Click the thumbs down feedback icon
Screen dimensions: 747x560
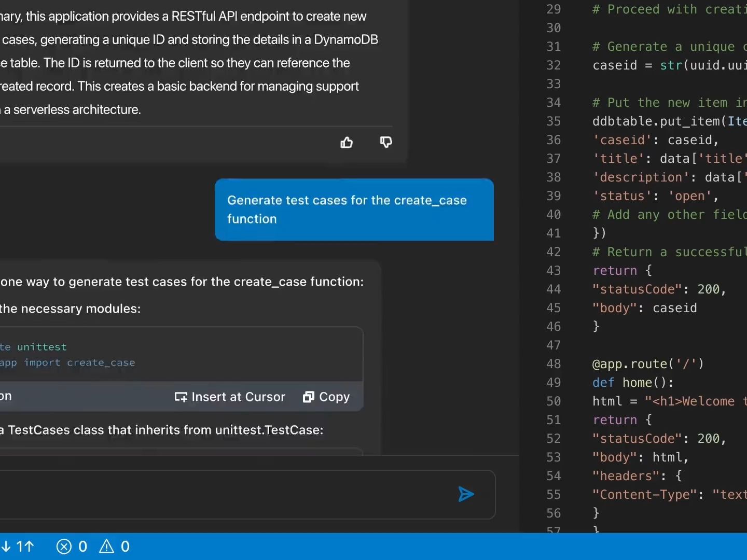[385, 142]
